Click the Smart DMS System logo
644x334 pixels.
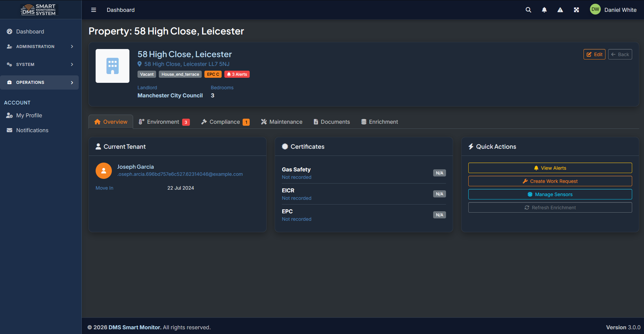click(x=39, y=9)
